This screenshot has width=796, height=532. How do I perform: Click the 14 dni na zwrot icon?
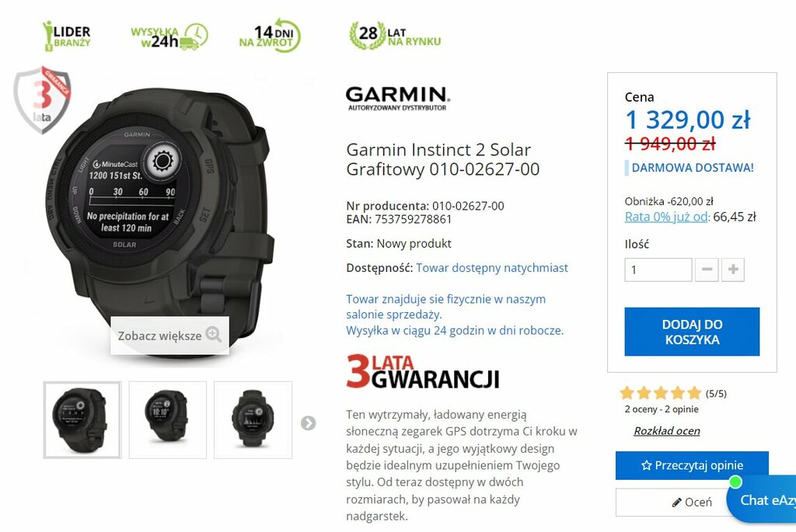point(270,36)
